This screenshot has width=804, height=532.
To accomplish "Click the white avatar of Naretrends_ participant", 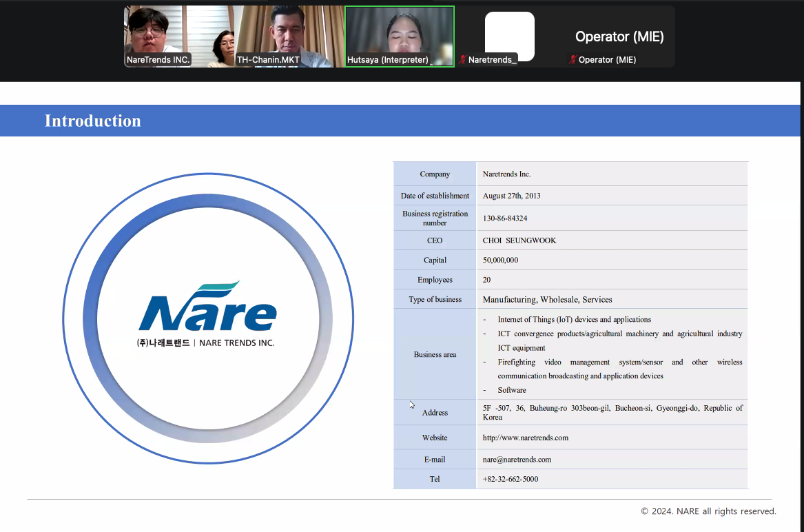I will pyautogui.click(x=509, y=34).
